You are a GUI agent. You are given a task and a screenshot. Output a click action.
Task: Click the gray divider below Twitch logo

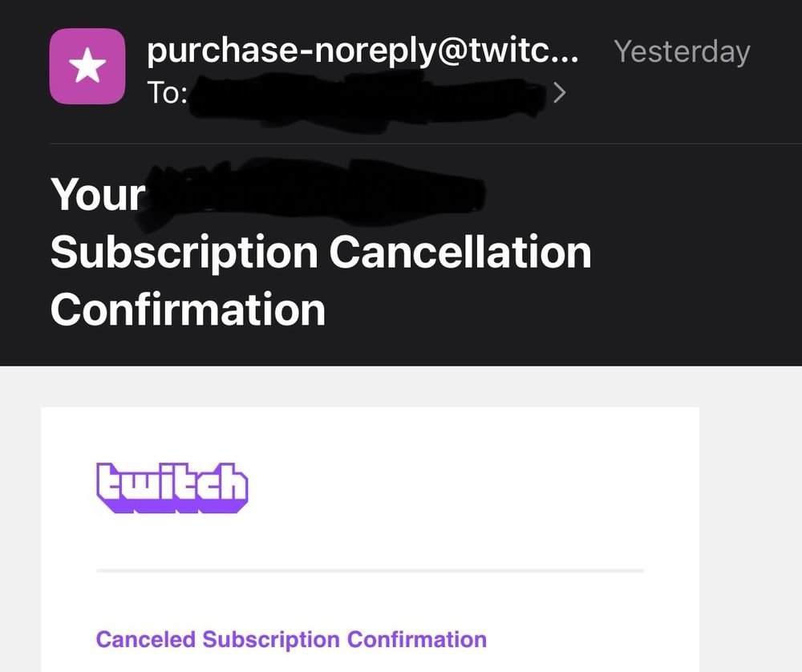pyautogui.click(x=370, y=570)
